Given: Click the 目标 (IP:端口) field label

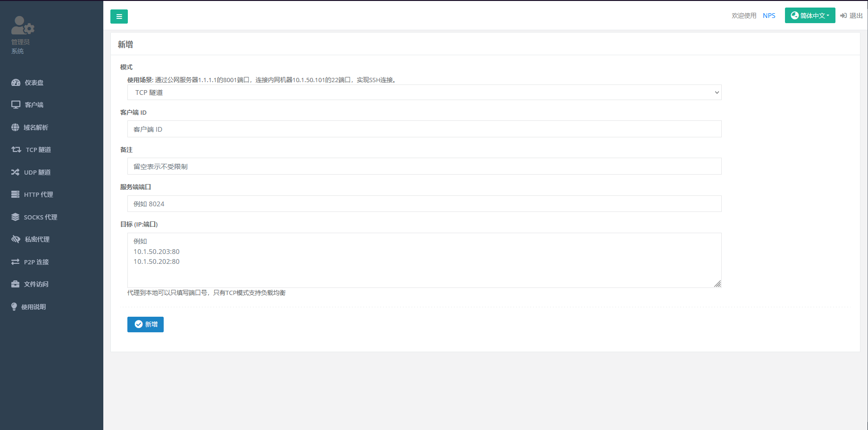Looking at the screenshot, I should tap(139, 224).
